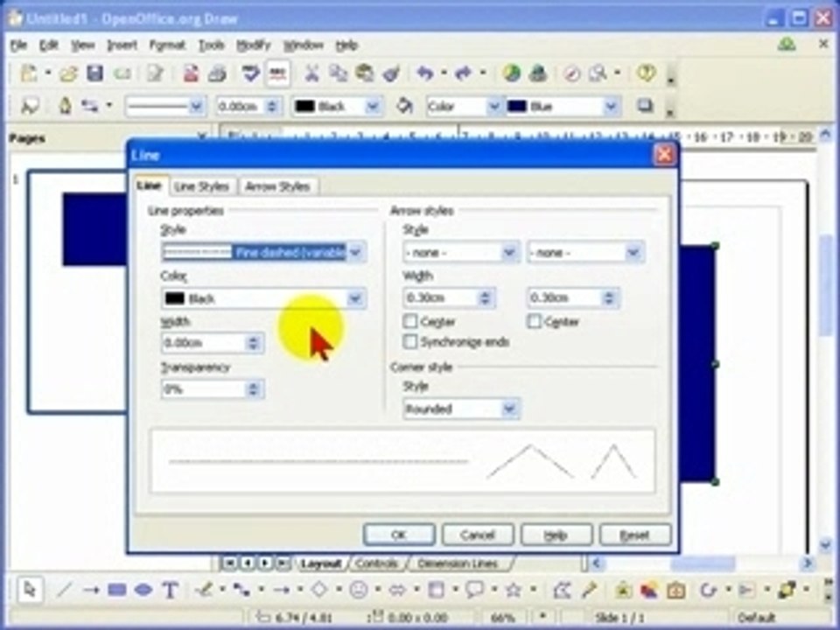This screenshot has height=630, width=840.
Task: Click the Redo arrow icon
Action: (x=464, y=73)
